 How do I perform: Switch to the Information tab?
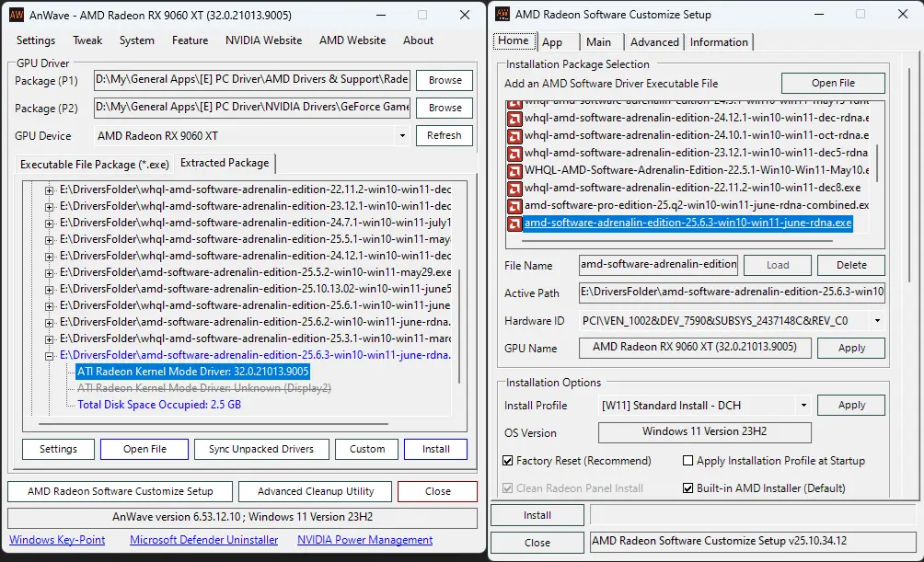click(719, 41)
